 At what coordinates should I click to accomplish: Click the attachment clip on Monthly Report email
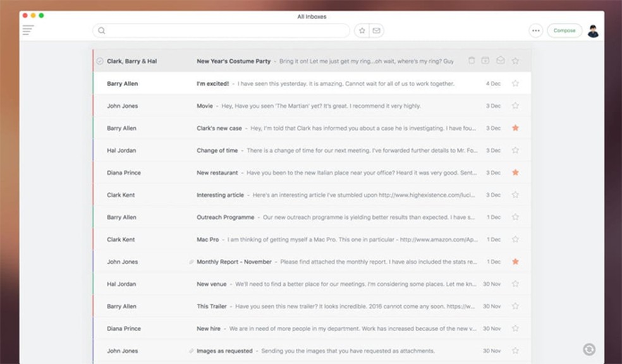tap(192, 262)
